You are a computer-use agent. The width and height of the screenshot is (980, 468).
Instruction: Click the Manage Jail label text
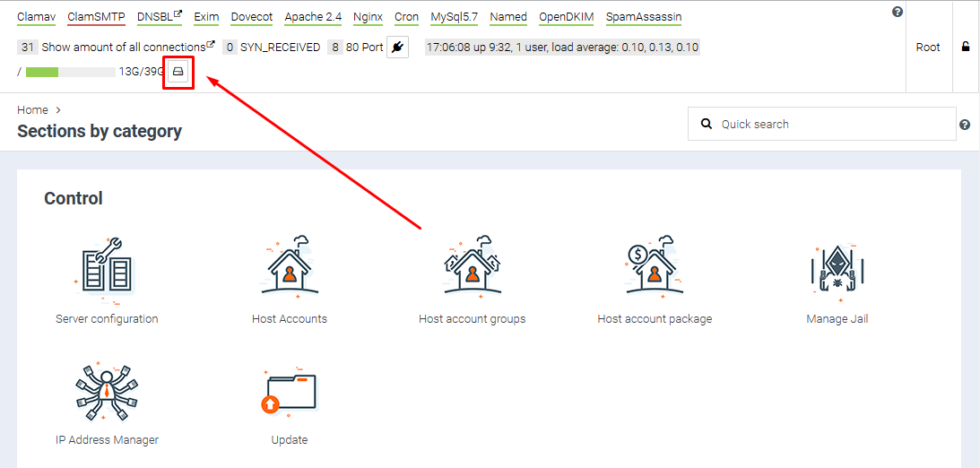click(x=837, y=318)
